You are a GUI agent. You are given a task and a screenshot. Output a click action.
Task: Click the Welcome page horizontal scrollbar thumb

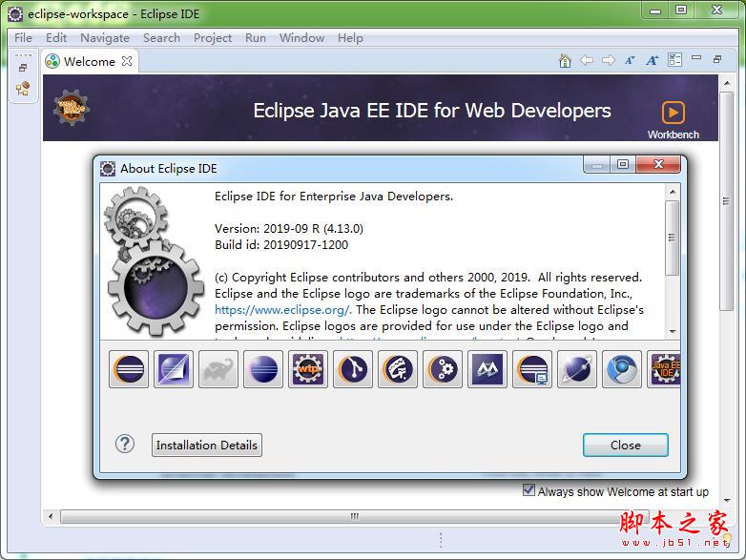point(355,516)
